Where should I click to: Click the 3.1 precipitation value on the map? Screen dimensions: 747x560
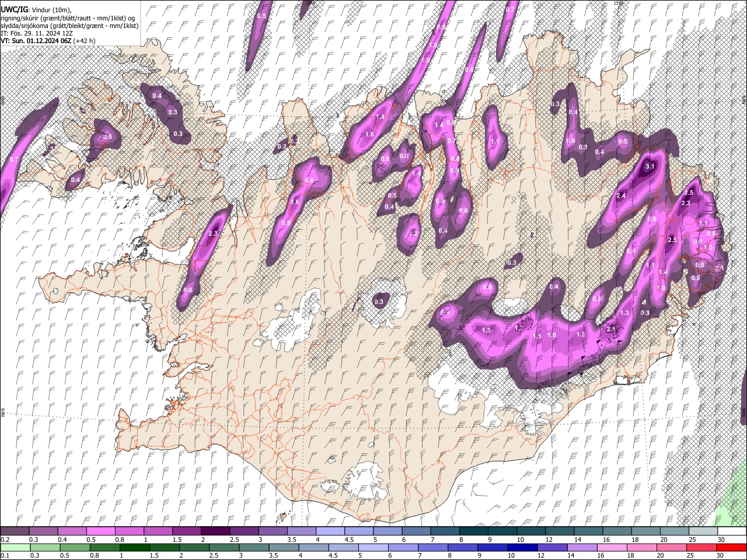(x=650, y=167)
